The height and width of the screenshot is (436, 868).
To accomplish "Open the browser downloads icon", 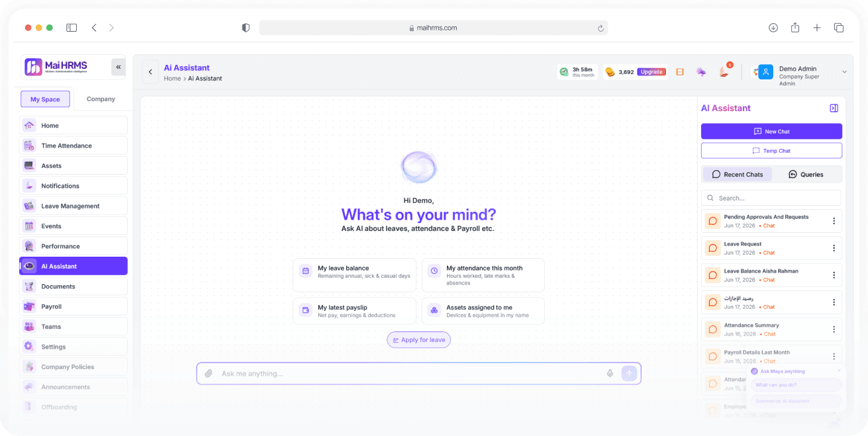I will point(773,28).
